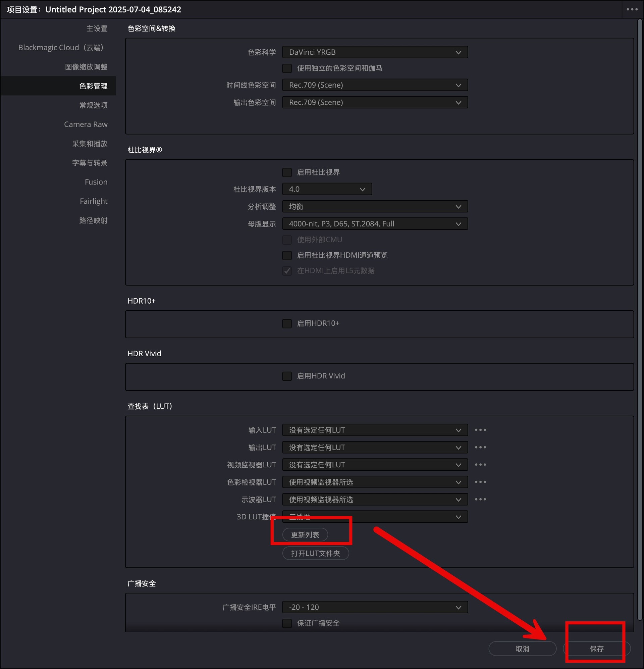Click the HDR Vivid section heading
Viewport: 644px width, 669px height.
pos(144,354)
